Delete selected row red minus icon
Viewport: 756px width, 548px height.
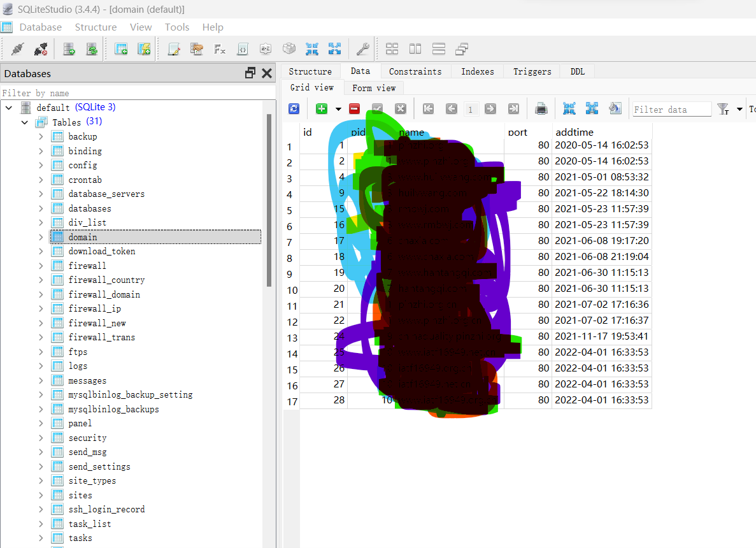[354, 109]
